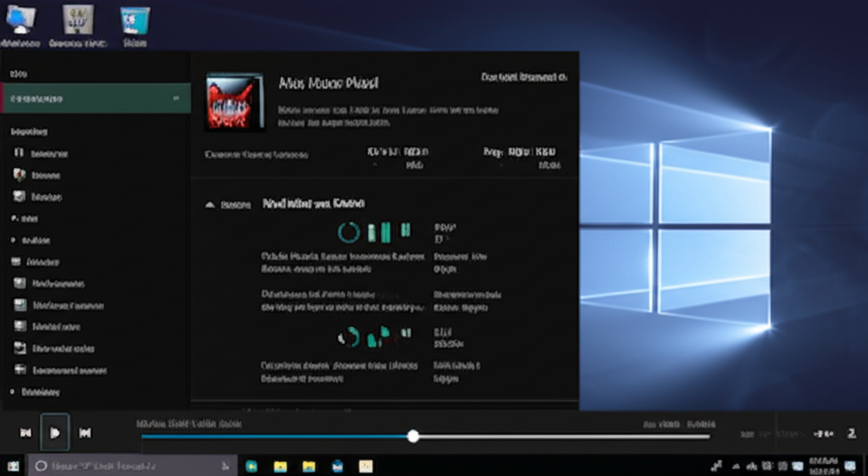Click the microphone icon in the taskbar search box
Image resolution: width=868 pixels, height=476 pixels.
[x=225, y=466]
